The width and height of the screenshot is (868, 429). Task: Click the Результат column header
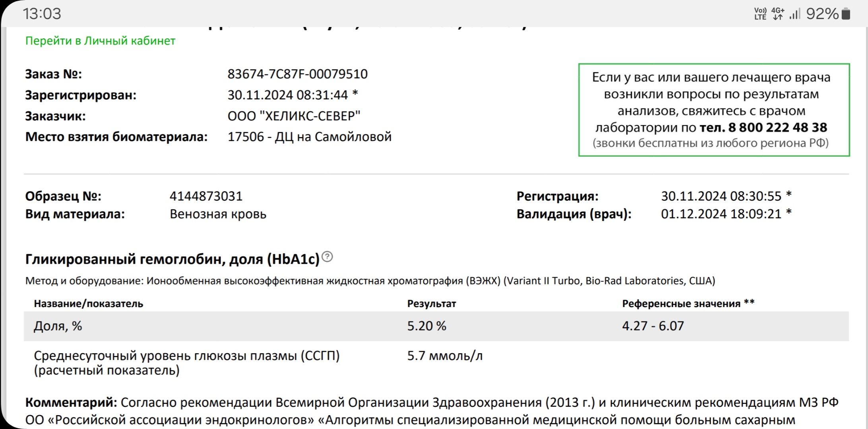tap(431, 304)
